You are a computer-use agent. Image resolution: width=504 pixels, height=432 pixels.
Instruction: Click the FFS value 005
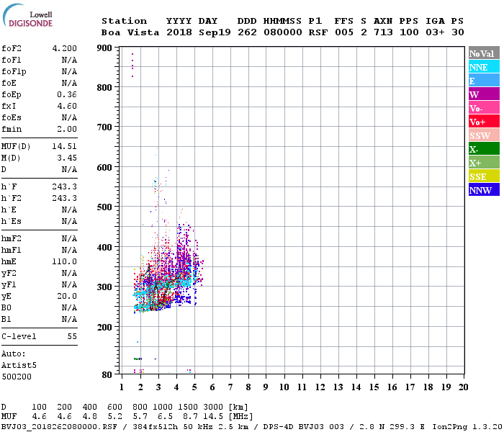pyautogui.click(x=344, y=32)
